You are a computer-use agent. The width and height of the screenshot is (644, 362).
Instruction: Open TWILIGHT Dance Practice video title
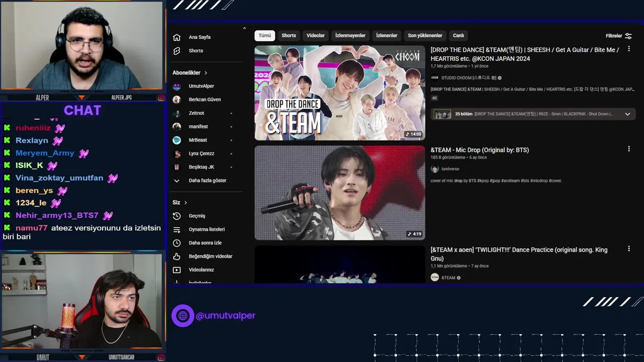point(519,254)
